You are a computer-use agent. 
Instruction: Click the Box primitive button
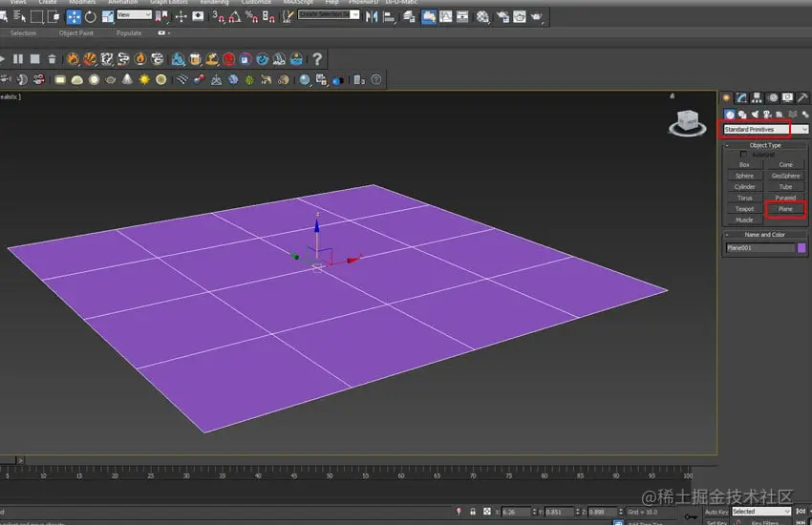tap(744, 165)
